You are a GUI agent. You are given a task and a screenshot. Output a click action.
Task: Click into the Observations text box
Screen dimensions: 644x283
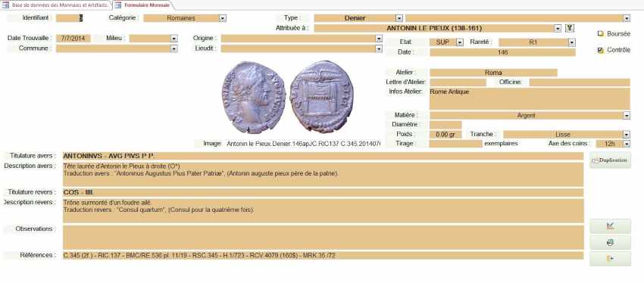(x=323, y=237)
